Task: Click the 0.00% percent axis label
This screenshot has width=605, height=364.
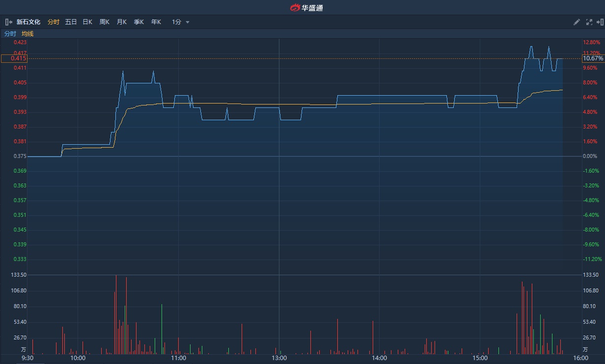Action: point(590,156)
